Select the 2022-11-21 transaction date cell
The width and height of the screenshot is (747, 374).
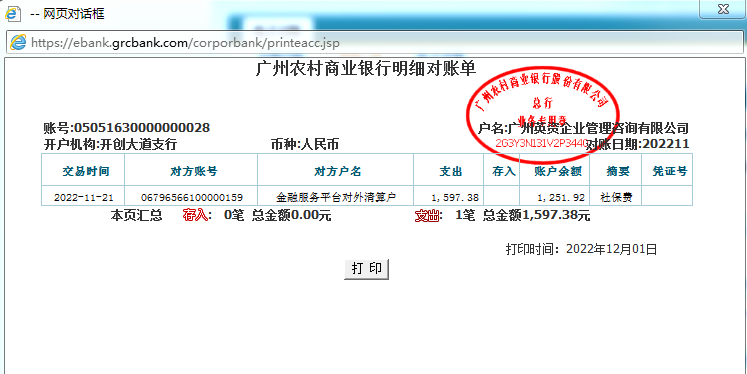(x=83, y=196)
